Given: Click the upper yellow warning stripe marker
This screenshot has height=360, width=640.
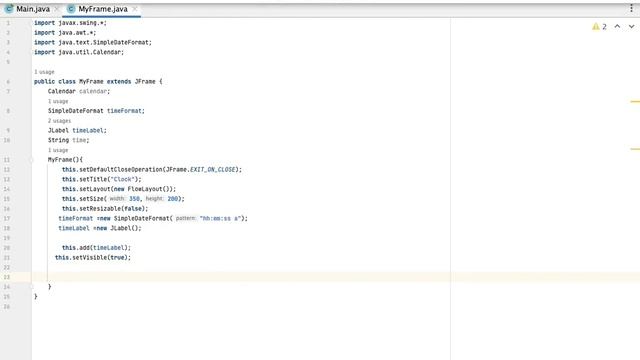Looking at the screenshot, I should pyautogui.click(x=635, y=101).
